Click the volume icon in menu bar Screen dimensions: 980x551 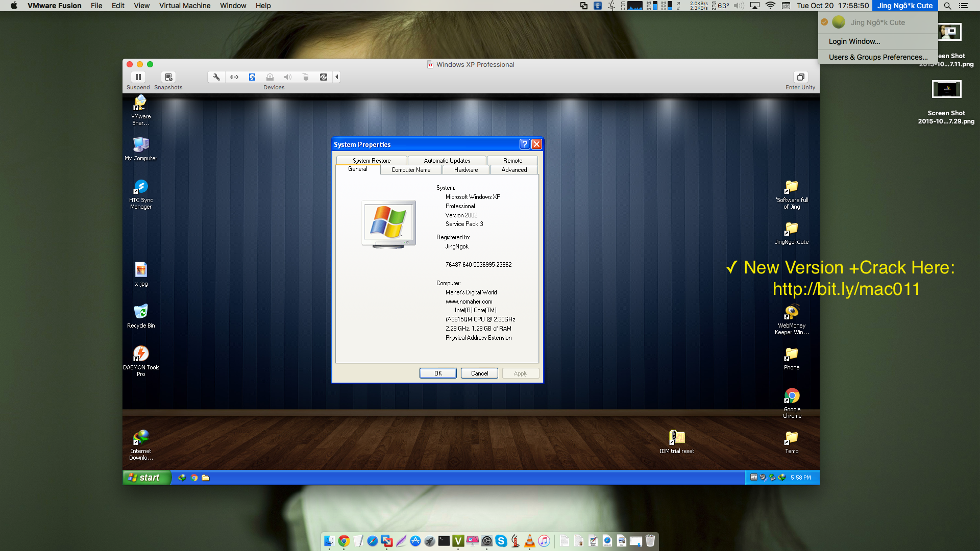pyautogui.click(x=739, y=6)
